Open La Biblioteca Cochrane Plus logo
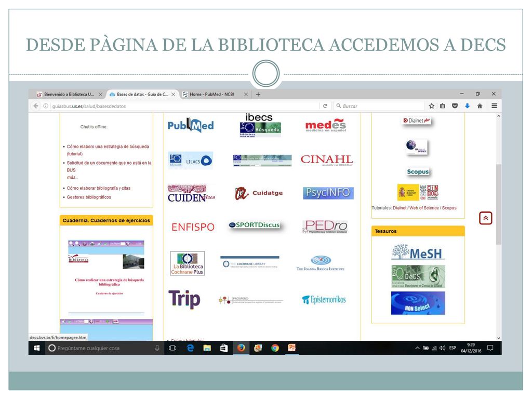This screenshot has height=399, width=532. (187, 263)
